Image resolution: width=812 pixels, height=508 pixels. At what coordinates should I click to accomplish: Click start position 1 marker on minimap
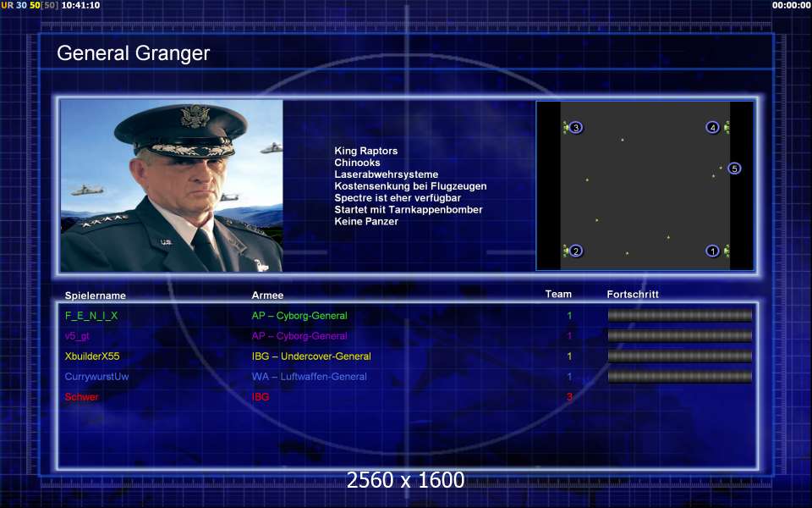[712, 251]
